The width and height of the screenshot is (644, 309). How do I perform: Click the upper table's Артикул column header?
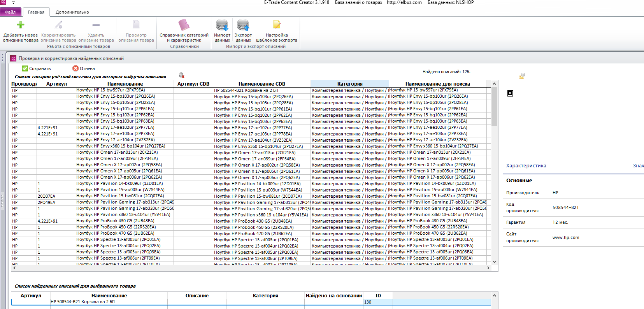[56, 84]
